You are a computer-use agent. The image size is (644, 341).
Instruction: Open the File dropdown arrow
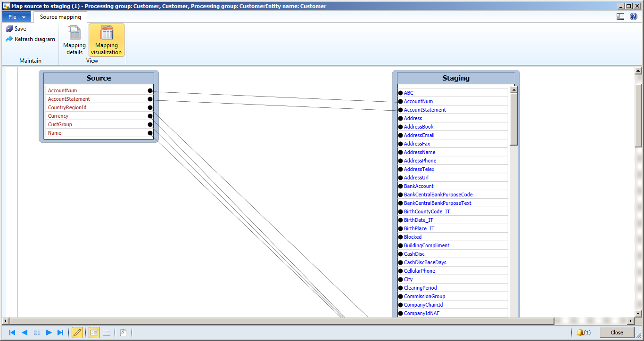click(x=24, y=16)
